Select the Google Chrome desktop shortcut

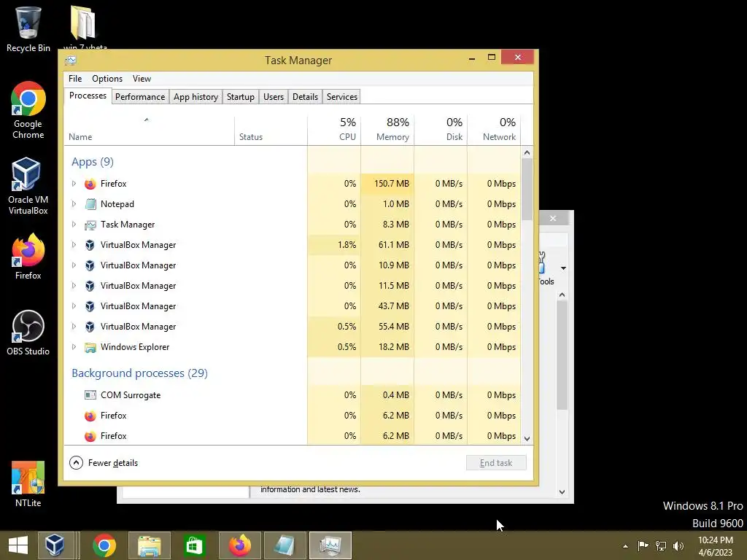[x=28, y=111]
